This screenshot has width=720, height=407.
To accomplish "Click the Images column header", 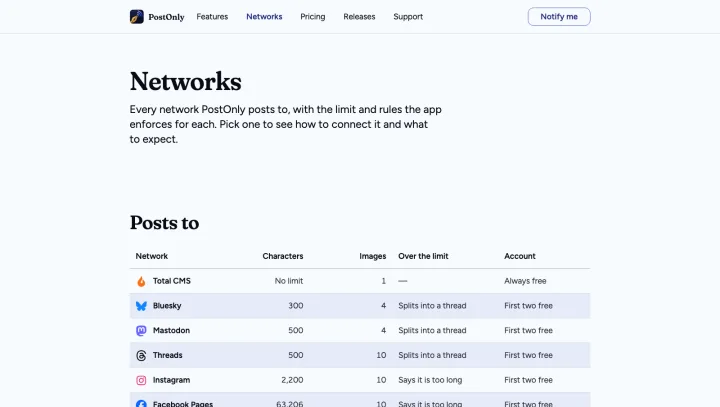I will click(372, 256).
